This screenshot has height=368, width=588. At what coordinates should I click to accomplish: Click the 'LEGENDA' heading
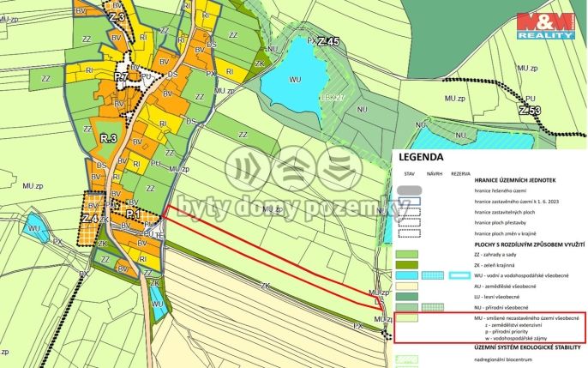click(420, 157)
